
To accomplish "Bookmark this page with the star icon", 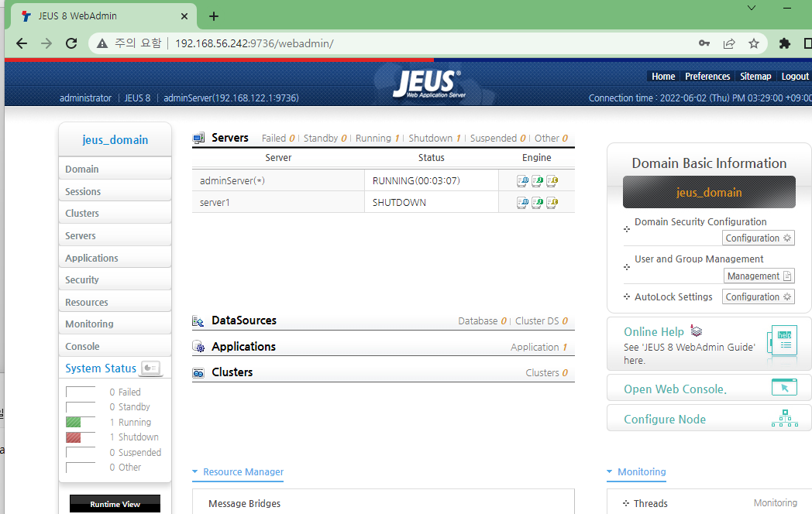I will [x=754, y=43].
